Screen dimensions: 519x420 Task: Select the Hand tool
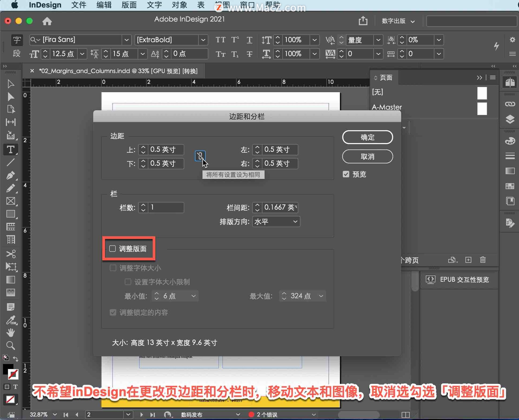(11, 333)
